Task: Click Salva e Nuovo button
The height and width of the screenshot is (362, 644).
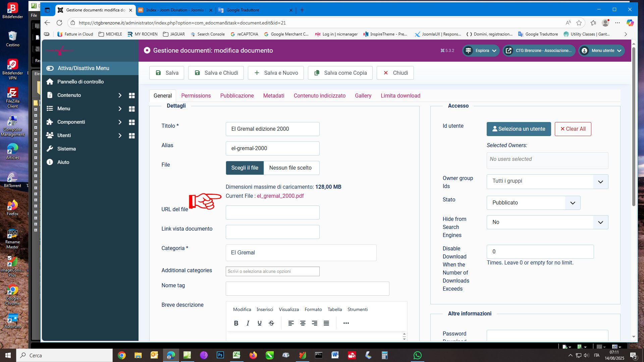Action: click(x=276, y=73)
